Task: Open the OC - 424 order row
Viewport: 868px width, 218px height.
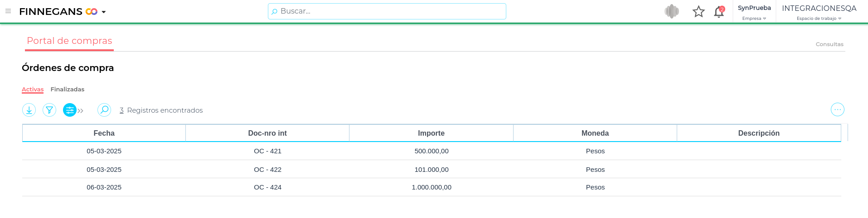Action: pos(267,187)
